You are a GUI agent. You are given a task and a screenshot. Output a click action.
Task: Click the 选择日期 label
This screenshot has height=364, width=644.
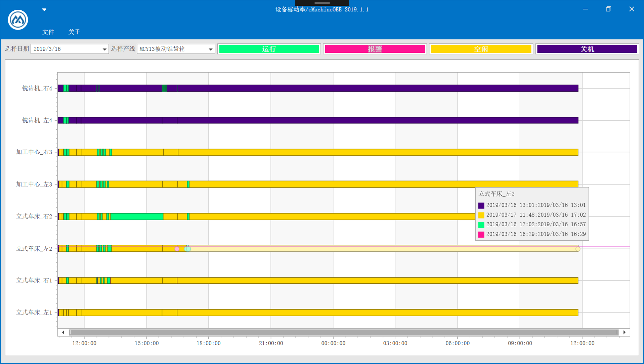click(x=17, y=49)
